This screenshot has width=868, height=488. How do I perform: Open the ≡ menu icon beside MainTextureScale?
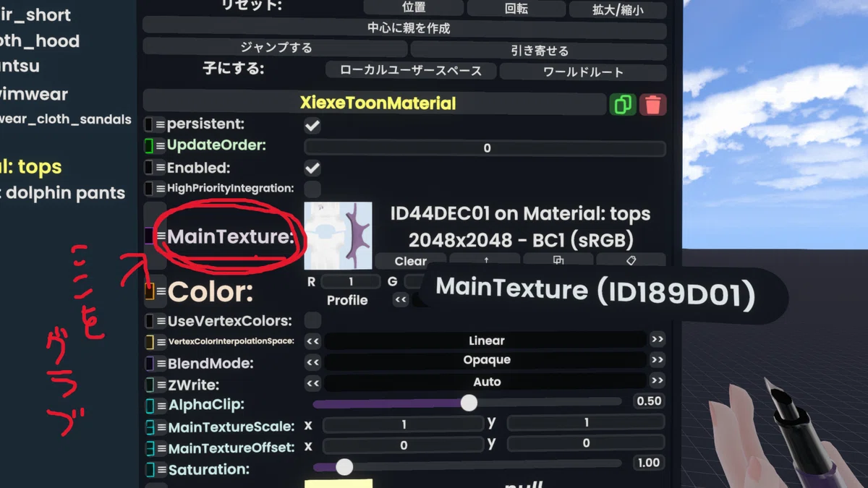pyautogui.click(x=161, y=427)
